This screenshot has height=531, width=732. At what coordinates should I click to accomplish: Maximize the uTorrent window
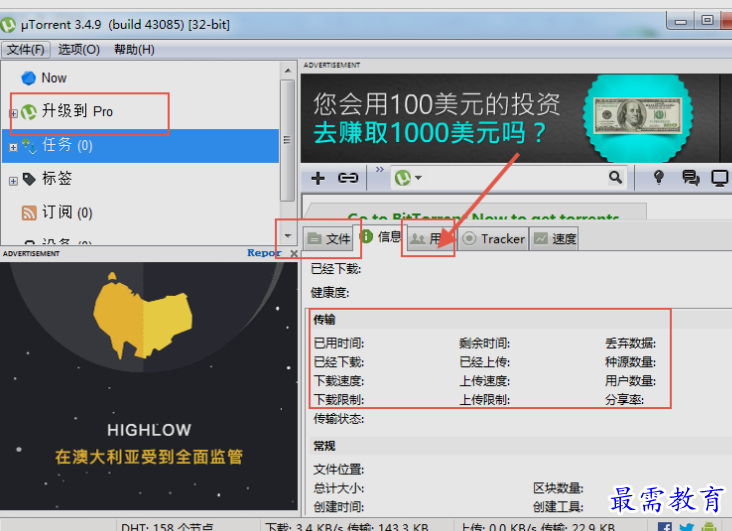click(x=707, y=21)
